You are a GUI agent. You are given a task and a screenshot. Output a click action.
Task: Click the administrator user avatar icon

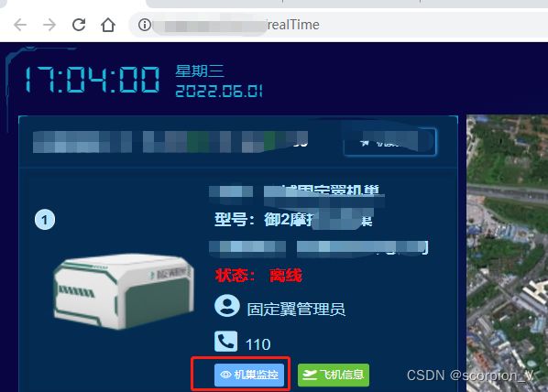click(x=227, y=306)
